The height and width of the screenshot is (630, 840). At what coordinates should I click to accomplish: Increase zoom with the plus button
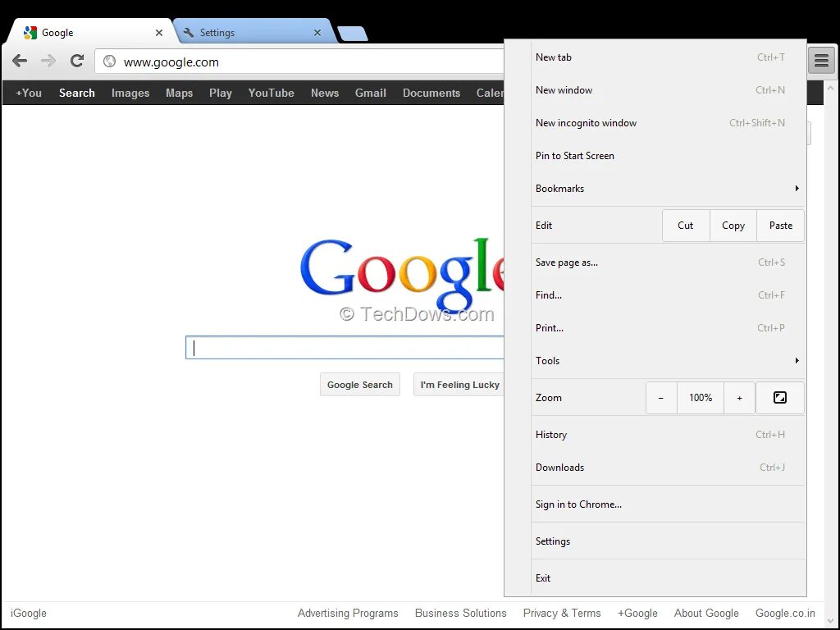(x=739, y=398)
